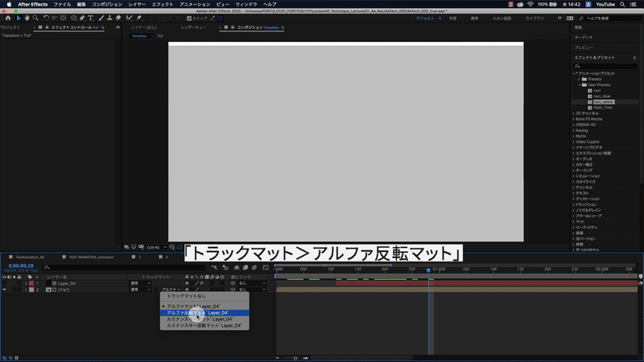The width and height of the screenshot is (644, 362).
Task: Select the Zoom magnifier tool
Action: click(35, 18)
